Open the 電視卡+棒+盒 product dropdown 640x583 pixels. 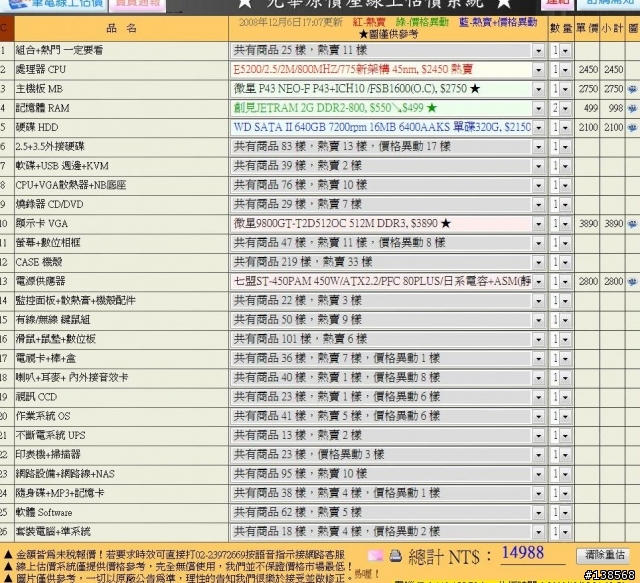coord(387,358)
